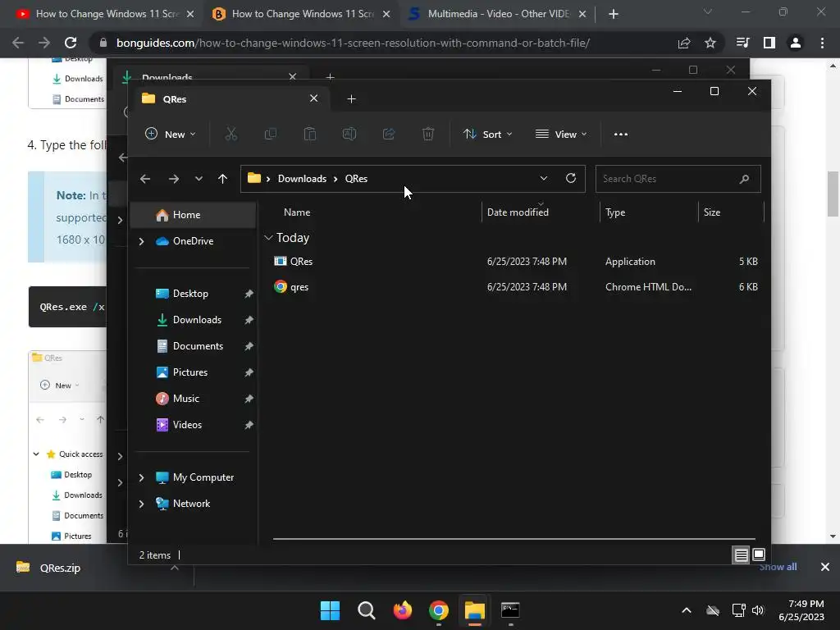Viewport: 840px width, 630px height.
Task: Go forward in QRes Explorer window
Action: tap(174, 179)
